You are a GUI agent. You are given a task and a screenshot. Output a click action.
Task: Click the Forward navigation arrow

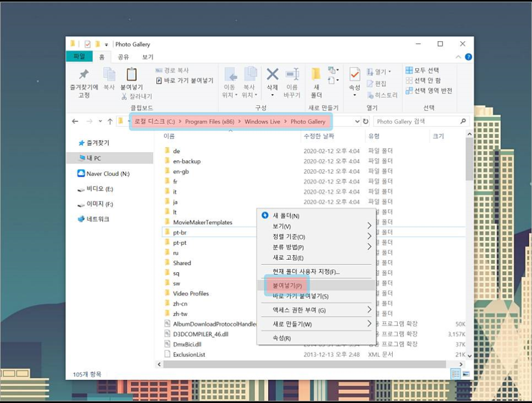tap(89, 121)
